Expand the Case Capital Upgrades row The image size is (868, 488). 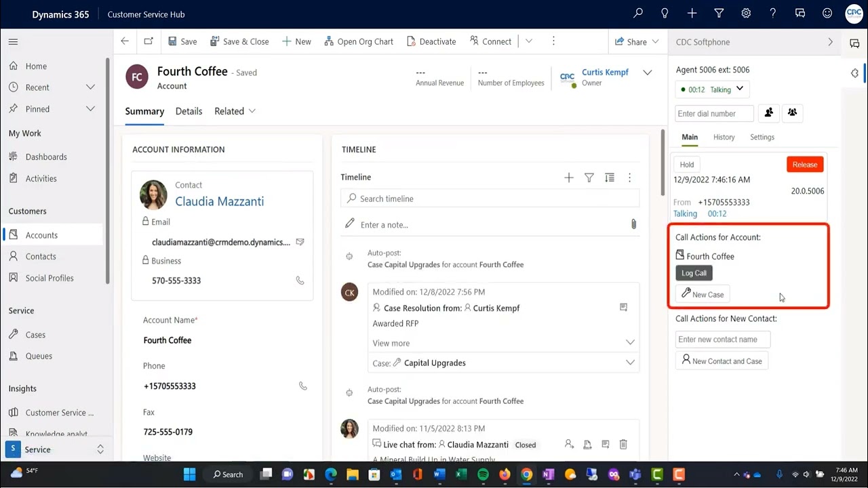click(x=503, y=363)
